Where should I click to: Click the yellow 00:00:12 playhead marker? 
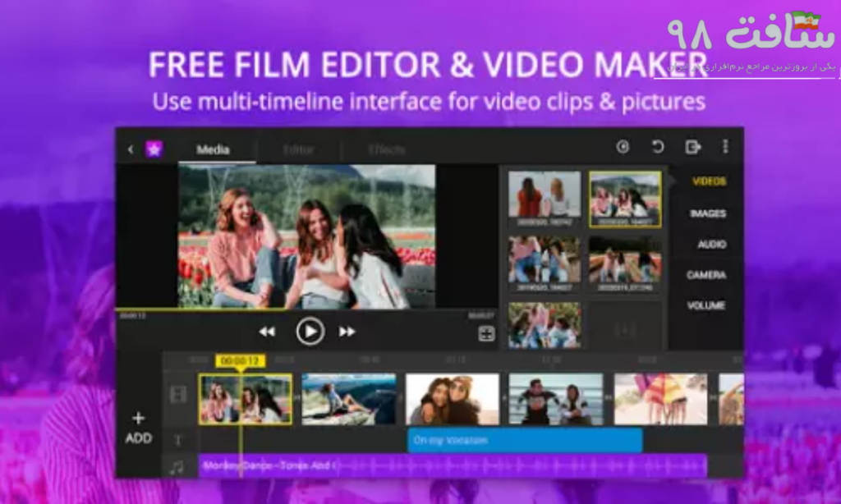coord(240,361)
